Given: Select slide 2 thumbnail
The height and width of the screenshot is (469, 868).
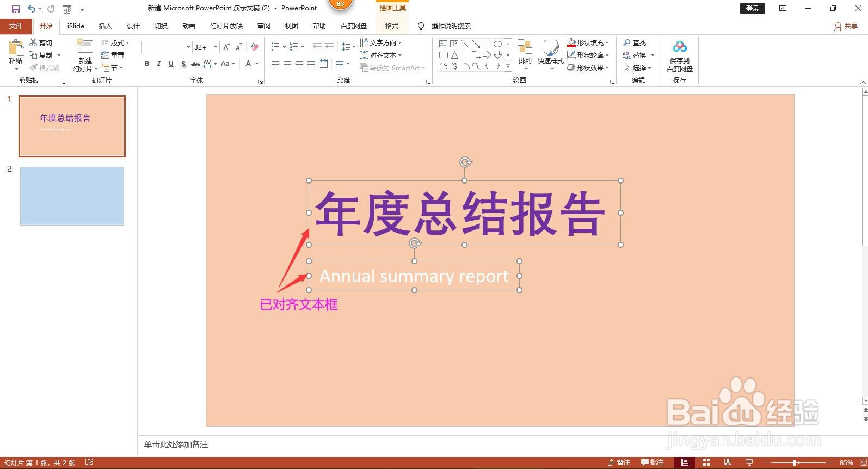Looking at the screenshot, I should (72, 196).
